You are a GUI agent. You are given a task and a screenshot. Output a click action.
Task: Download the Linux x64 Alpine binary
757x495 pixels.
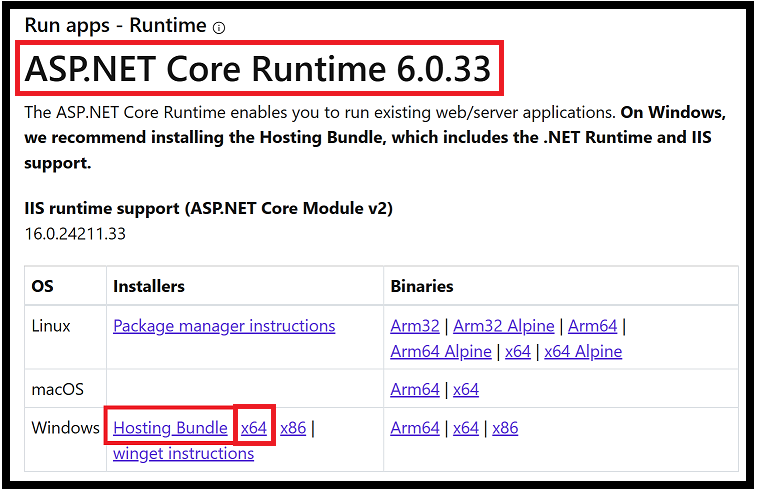tap(583, 352)
